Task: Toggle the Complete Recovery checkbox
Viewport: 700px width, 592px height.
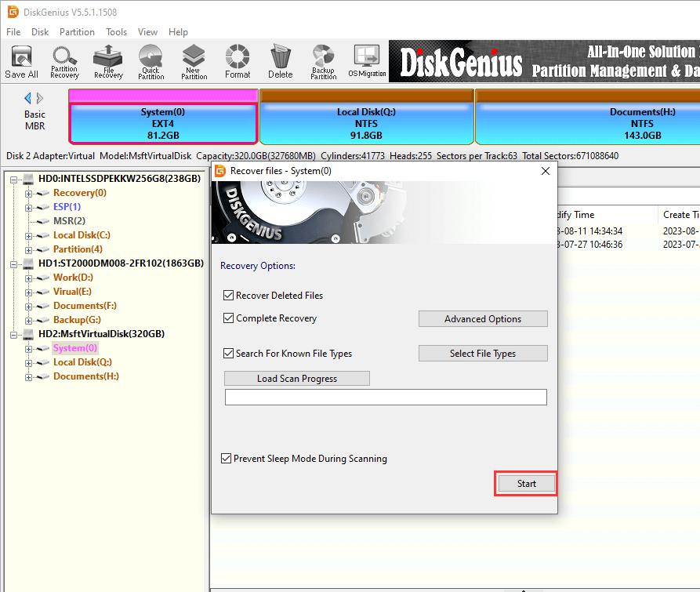Action: point(229,318)
